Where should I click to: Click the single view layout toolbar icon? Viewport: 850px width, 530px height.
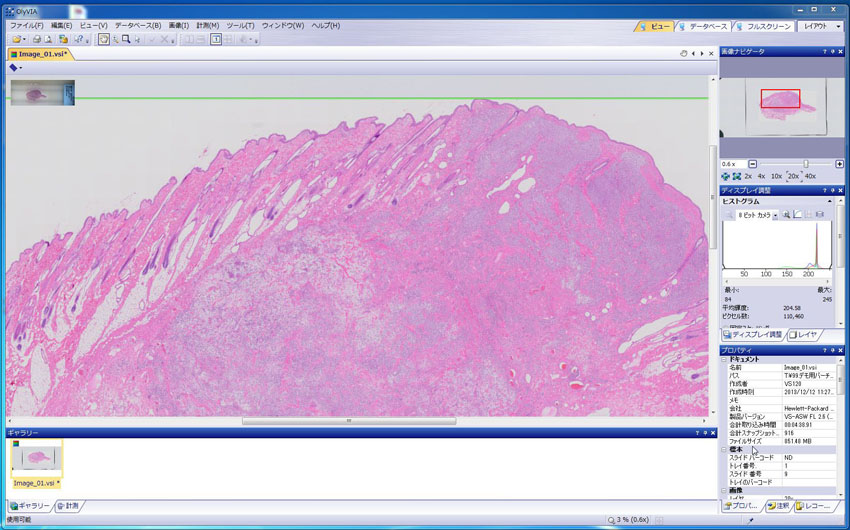point(216,39)
